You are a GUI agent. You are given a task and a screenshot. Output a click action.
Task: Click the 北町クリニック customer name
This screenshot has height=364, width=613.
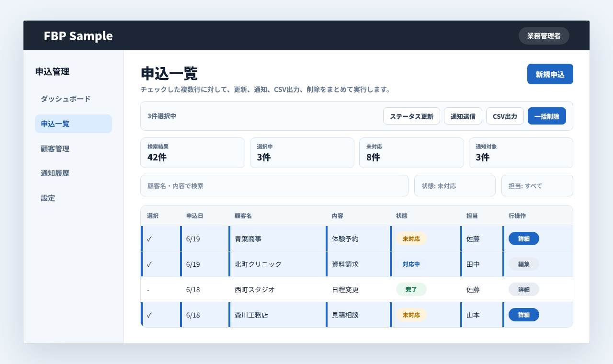(258, 264)
